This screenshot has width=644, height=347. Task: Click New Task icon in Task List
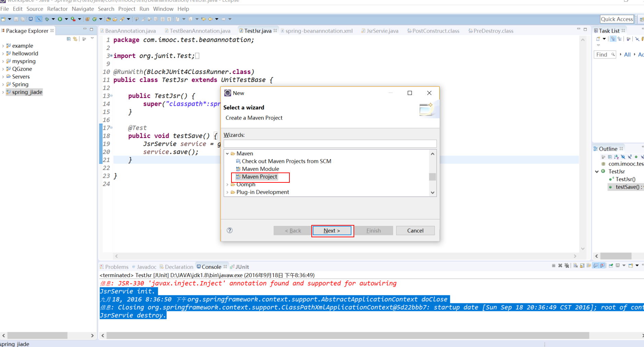tap(598, 39)
